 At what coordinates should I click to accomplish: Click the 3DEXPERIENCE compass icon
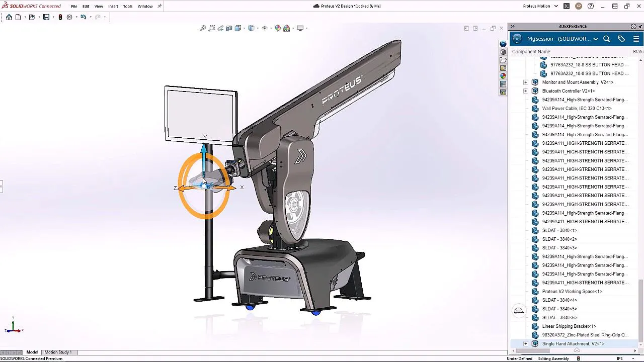[x=517, y=39]
